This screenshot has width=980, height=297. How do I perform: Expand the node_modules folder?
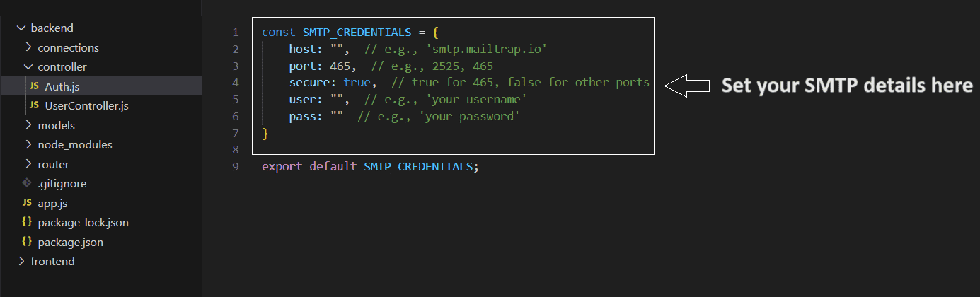[x=28, y=144]
